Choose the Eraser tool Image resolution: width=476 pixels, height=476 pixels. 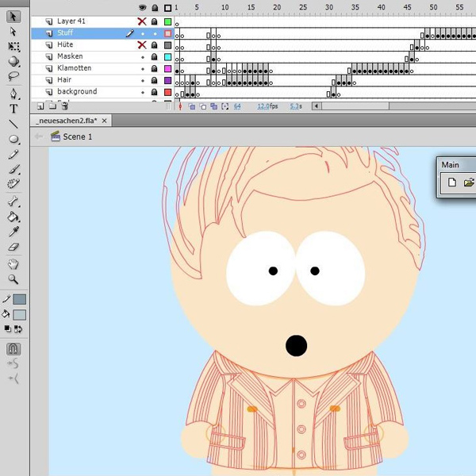13,247
